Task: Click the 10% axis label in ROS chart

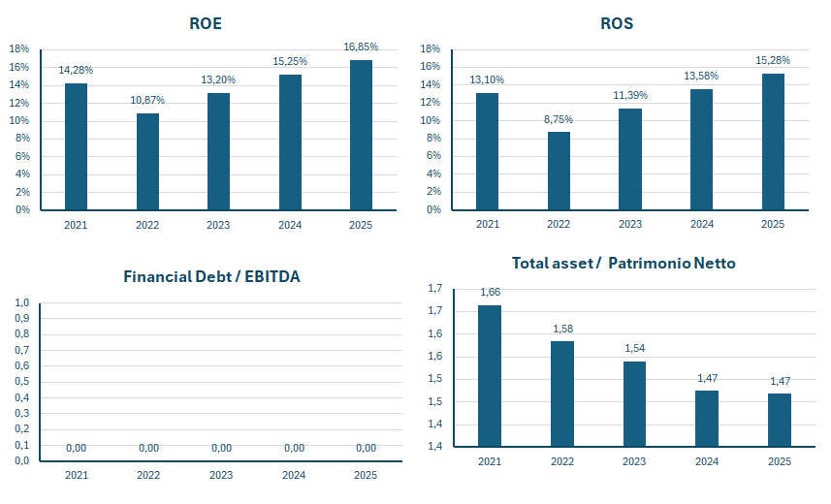Action: pos(431,120)
